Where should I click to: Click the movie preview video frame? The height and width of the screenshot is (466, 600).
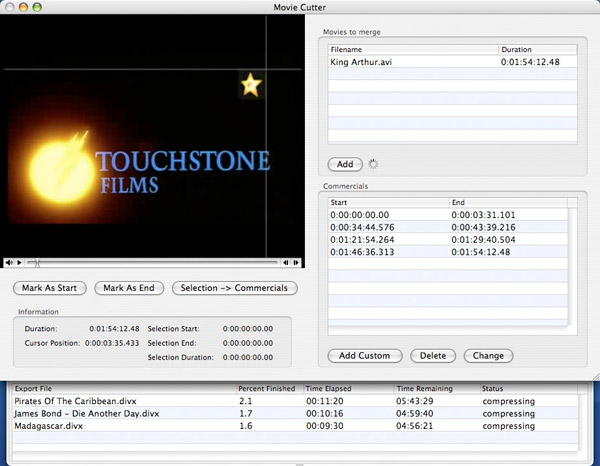(x=152, y=136)
